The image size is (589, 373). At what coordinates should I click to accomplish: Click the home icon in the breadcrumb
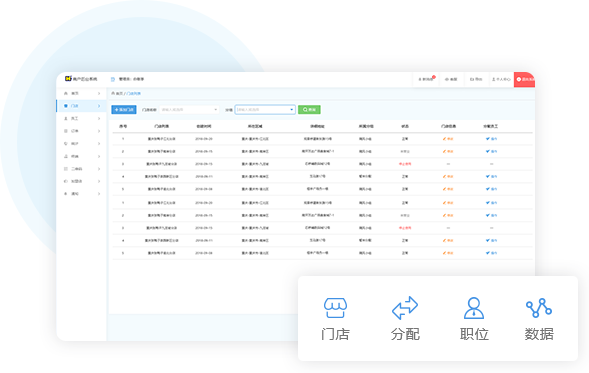pos(113,93)
